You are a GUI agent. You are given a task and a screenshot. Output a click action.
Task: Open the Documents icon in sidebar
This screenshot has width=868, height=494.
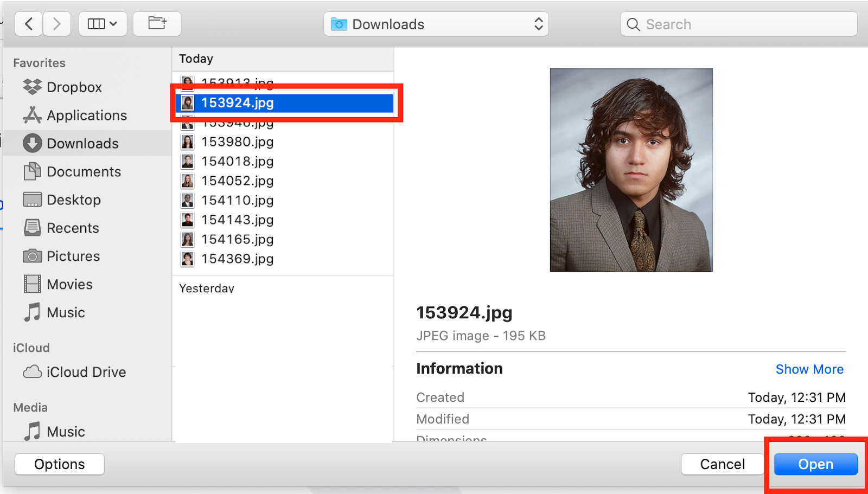(33, 171)
